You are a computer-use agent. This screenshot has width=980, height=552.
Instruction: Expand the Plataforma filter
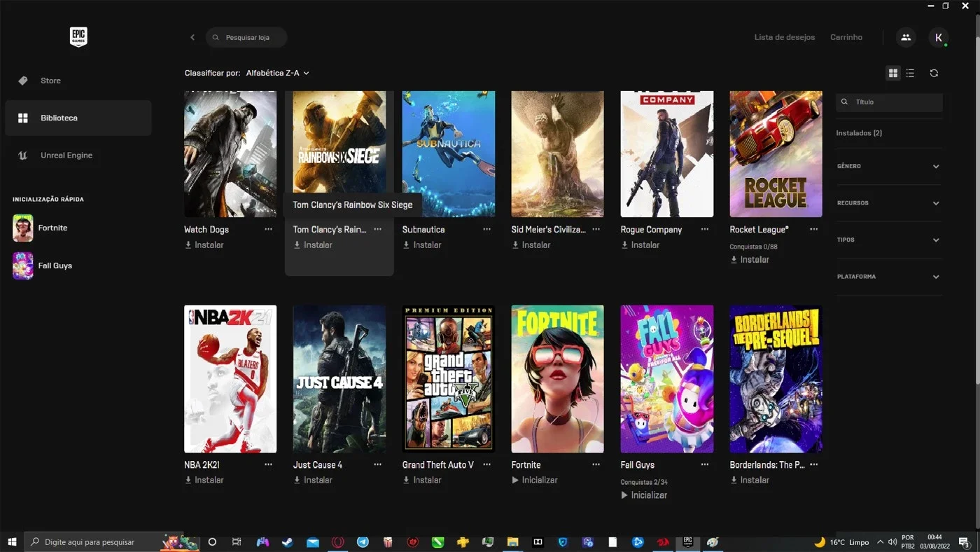889,277
